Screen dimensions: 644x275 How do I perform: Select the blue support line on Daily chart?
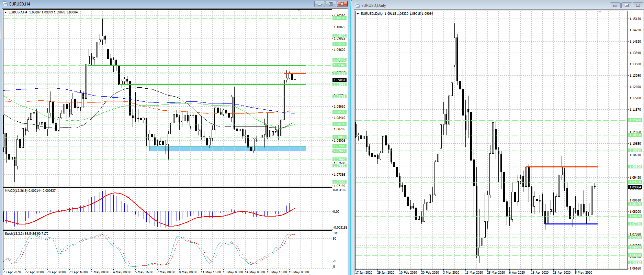(x=571, y=224)
